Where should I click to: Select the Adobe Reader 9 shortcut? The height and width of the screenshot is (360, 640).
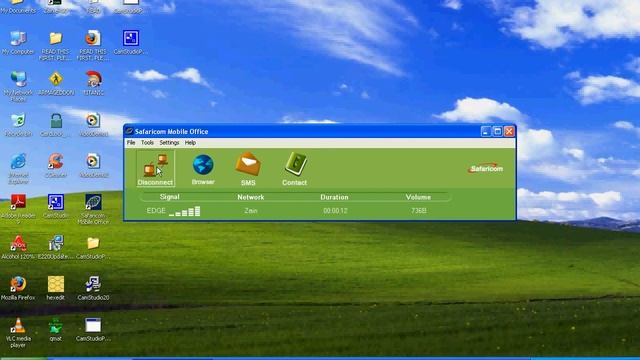coord(18,209)
